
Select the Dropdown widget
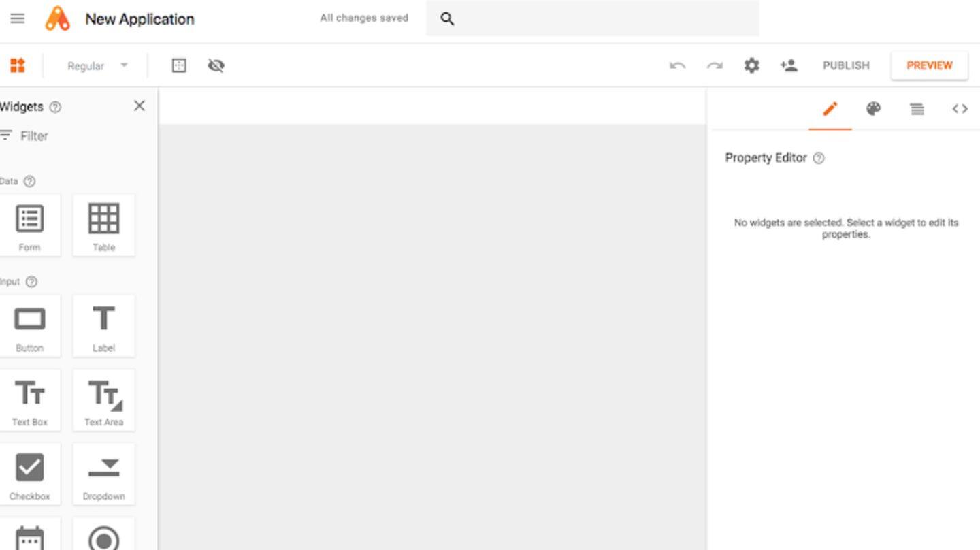coord(103,474)
